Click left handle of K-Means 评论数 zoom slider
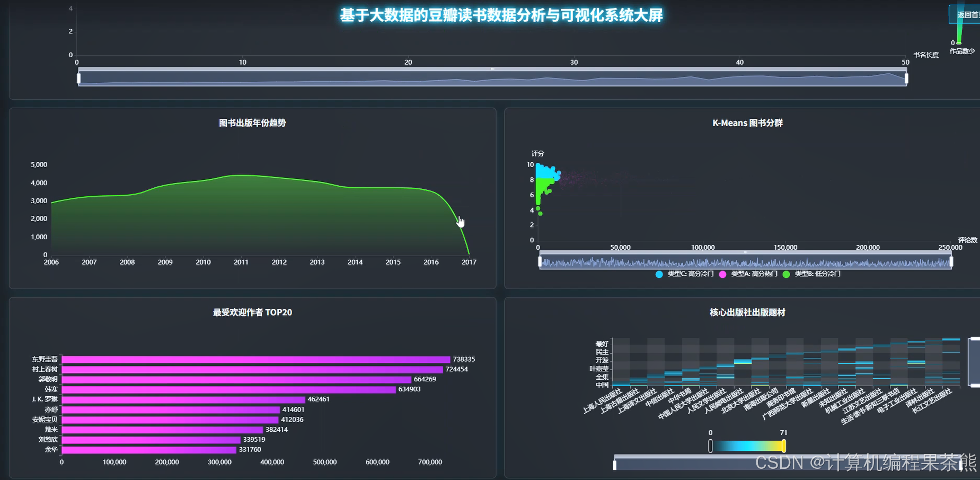This screenshot has width=980, height=480. [x=540, y=261]
